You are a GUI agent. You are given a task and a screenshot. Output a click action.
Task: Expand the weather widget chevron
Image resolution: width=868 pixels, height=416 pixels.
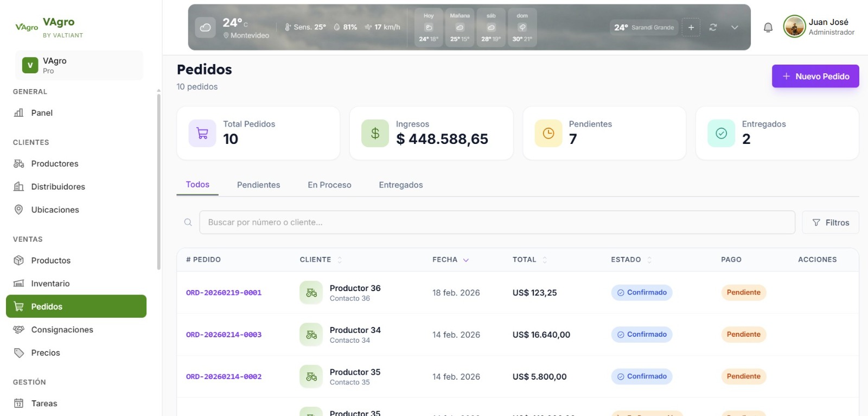(x=735, y=27)
